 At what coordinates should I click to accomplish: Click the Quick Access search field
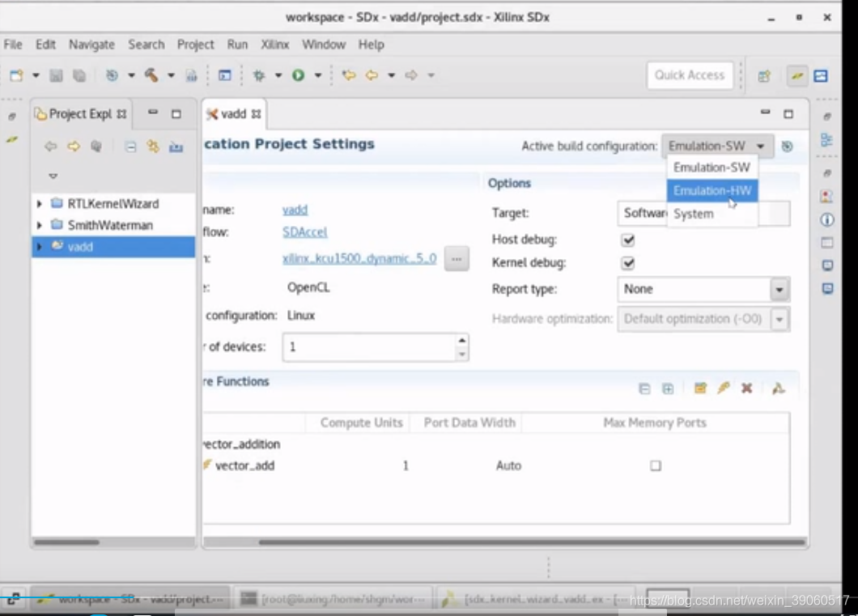[x=690, y=75]
